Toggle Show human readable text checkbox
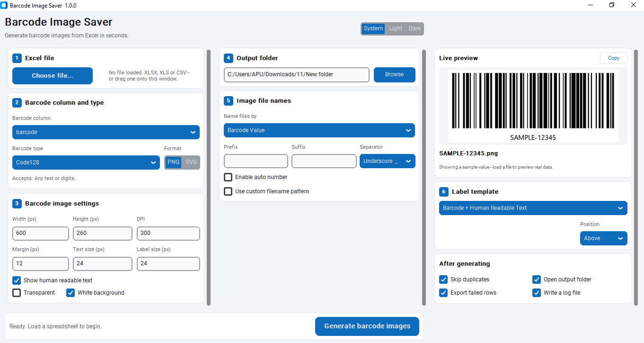The height and width of the screenshot is (343, 644). click(x=17, y=280)
